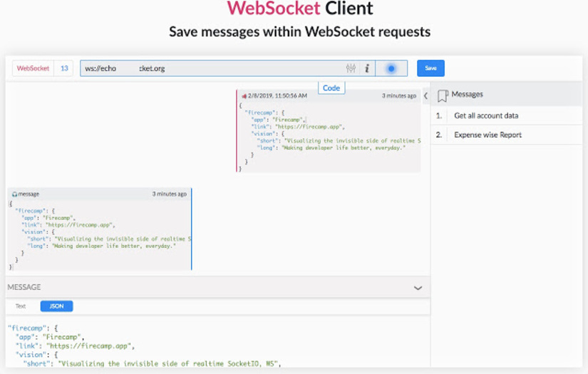Click the Code tooltip label
The height and width of the screenshot is (374, 588).
coord(331,88)
